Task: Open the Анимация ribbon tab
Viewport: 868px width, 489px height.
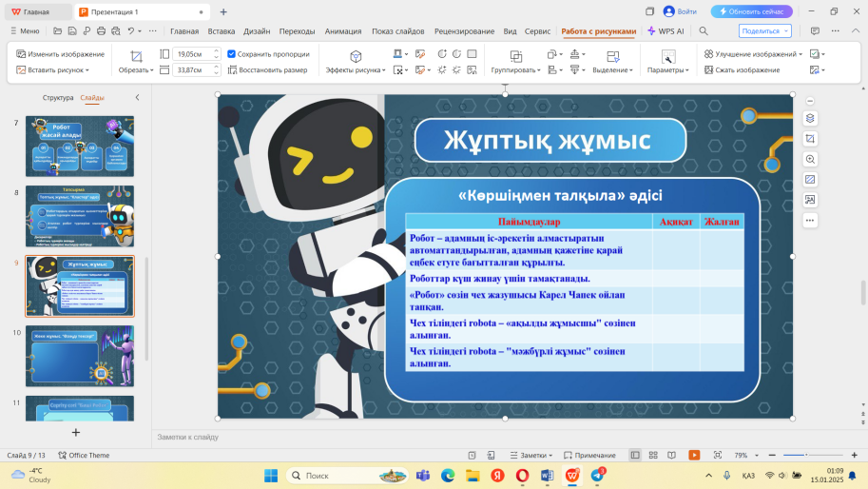Action: [342, 30]
